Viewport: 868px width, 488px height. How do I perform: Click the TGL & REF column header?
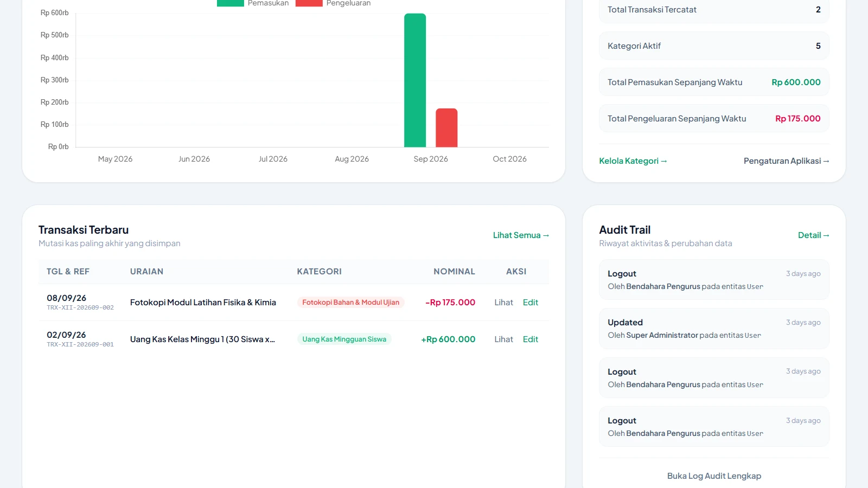tap(68, 272)
